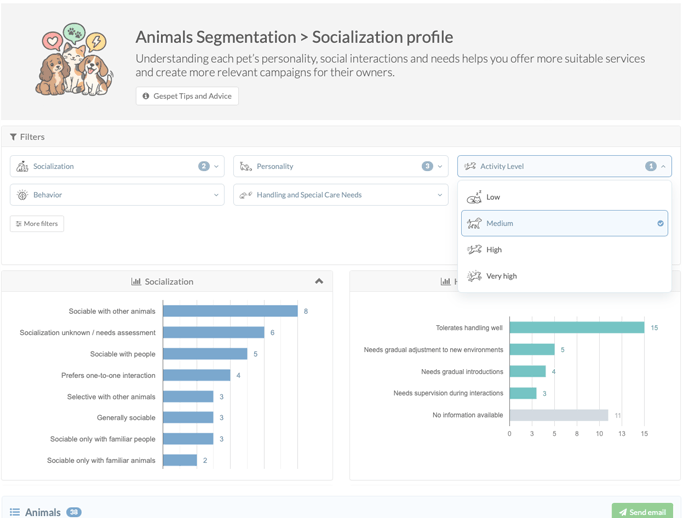Click the Activity Level running dog icon

point(470,166)
